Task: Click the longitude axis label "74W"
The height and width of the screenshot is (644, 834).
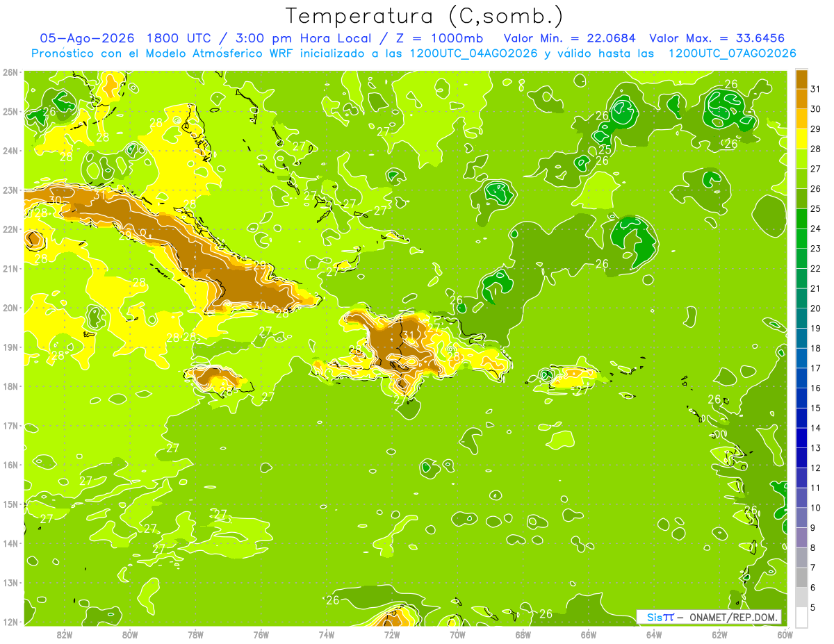Action: [x=326, y=634]
